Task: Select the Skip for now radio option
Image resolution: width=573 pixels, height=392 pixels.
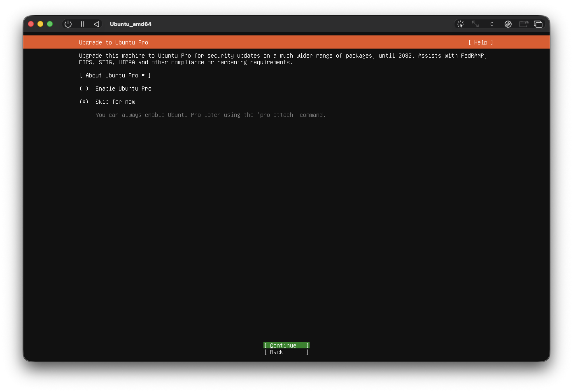Action: [x=84, y=102]
